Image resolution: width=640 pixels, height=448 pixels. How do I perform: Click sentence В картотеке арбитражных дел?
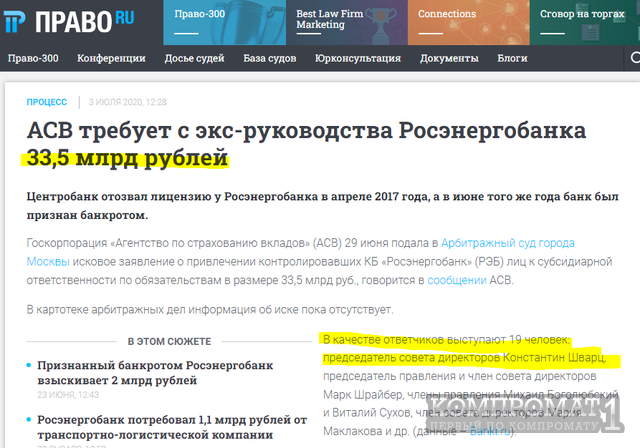[210, 310]
